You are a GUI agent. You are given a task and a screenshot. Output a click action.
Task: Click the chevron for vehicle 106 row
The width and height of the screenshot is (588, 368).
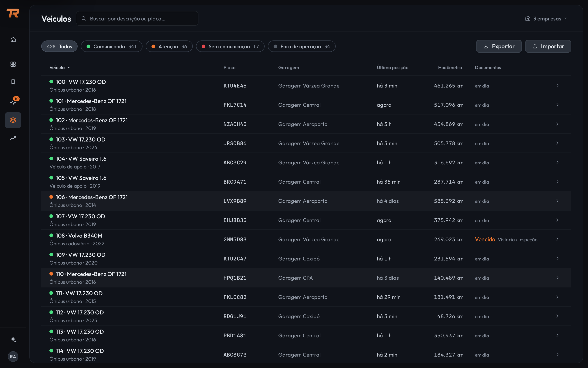coord(557,201)
